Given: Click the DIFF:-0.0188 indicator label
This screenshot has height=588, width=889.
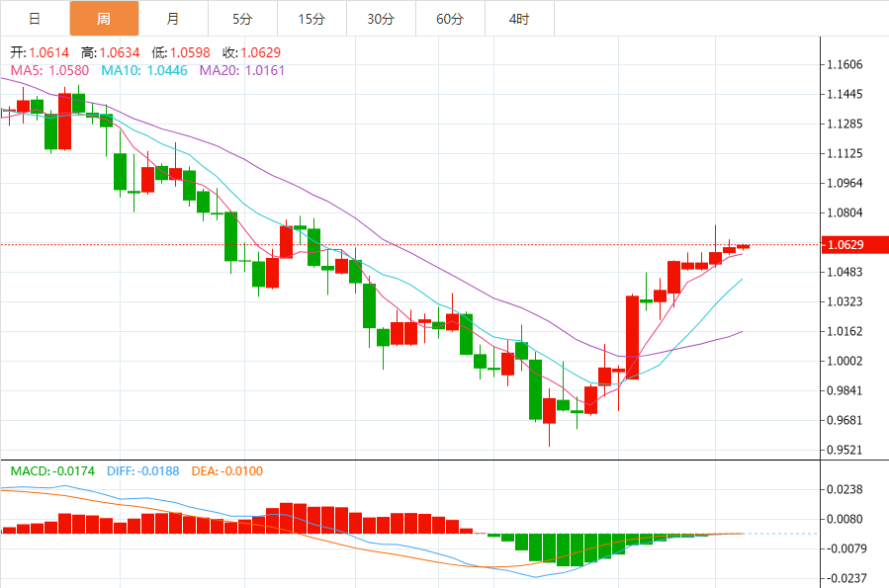Looking at the screenshot, I should click(x=142, y=471).
